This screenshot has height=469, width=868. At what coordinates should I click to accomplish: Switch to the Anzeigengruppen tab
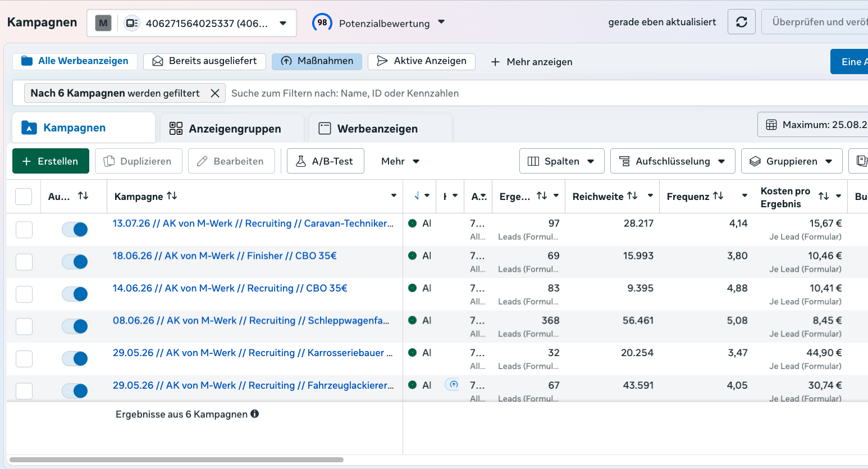(232, 129)
